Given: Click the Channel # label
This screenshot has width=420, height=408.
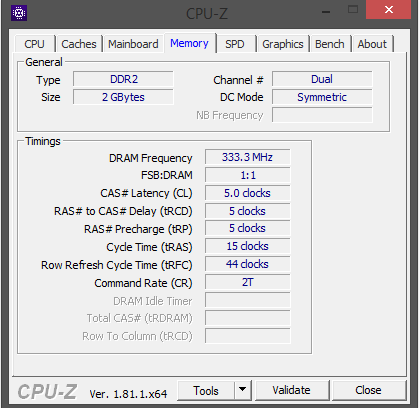Looking at the screenshot, I should pyautogui.click(x=238, y=80).
